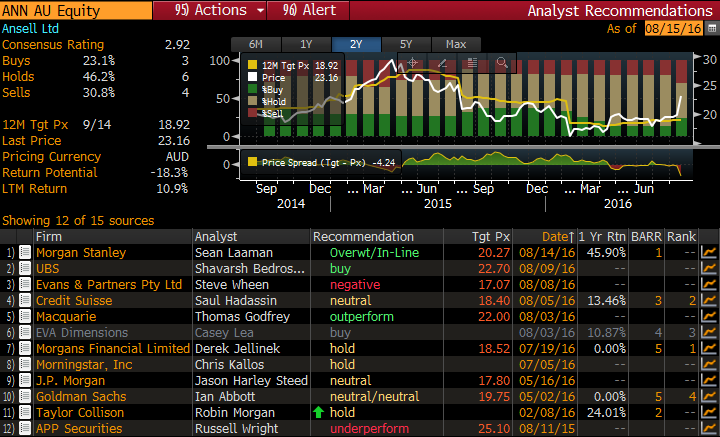Switch chart range to 2Y
Image resolution: width=720 pixels, height=437 pixels.
pos(356,45)
